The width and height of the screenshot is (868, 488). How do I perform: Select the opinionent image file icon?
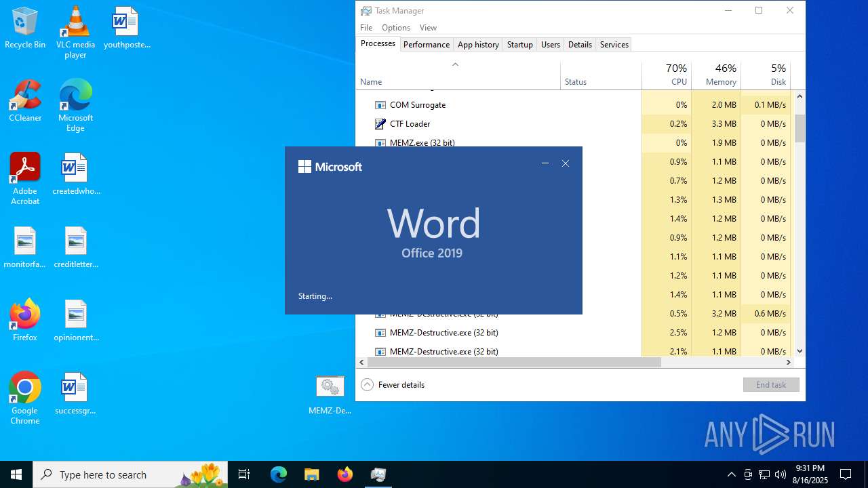point(76,321)
